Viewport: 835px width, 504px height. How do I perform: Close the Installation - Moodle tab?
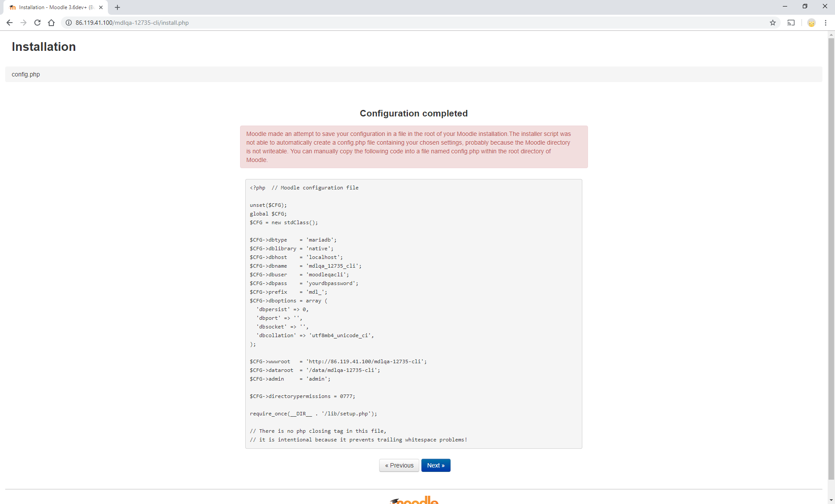click(101, 7)
